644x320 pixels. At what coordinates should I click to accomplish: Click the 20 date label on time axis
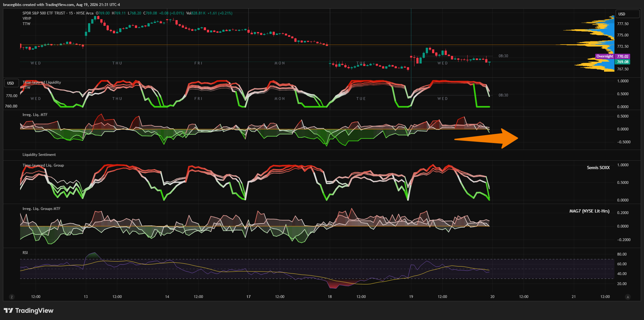(x=492, y=297)
